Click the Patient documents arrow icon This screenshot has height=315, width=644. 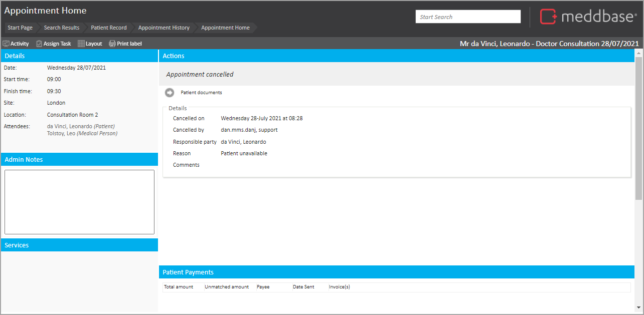coord(170,92)
